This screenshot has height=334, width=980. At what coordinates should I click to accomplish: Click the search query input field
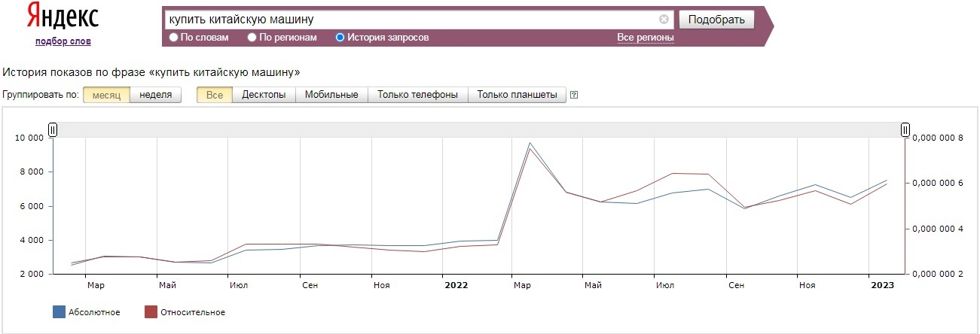click(411, 20)
